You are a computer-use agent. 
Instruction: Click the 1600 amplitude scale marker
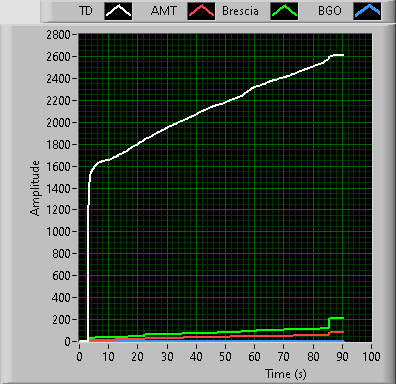(58, 166)
